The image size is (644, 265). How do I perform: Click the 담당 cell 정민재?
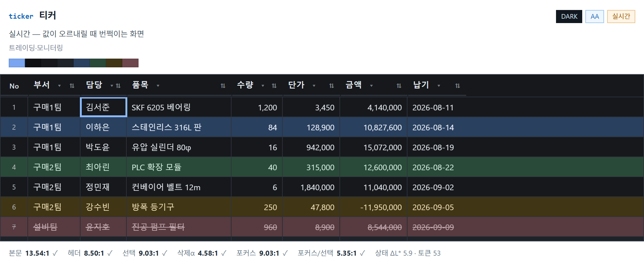(x=104, y=187)
